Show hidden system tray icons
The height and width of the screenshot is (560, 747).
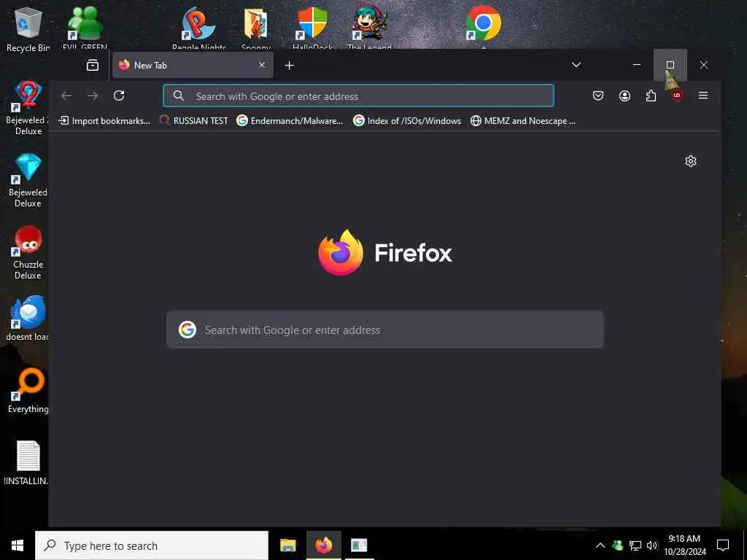[x=600, y=545]
